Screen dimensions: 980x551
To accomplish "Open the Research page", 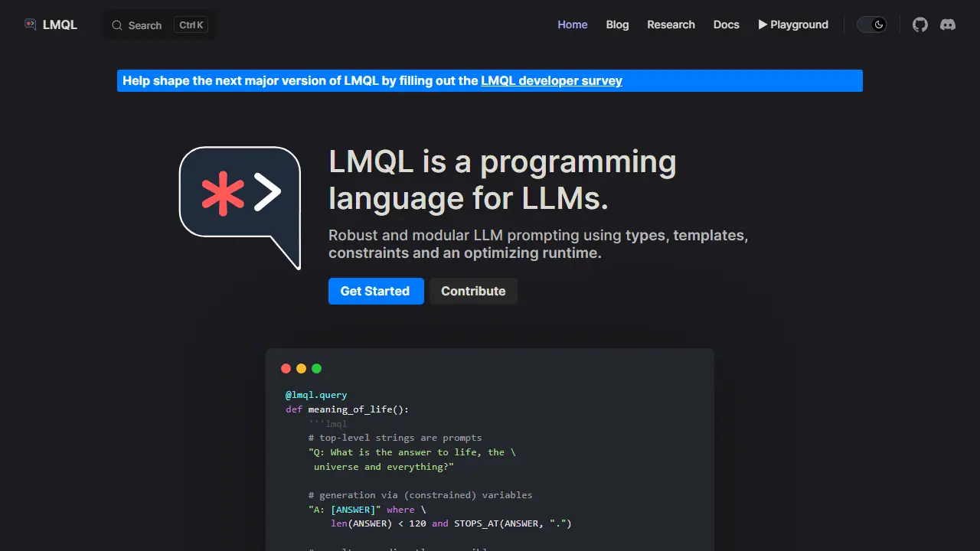I will point(671,24).
